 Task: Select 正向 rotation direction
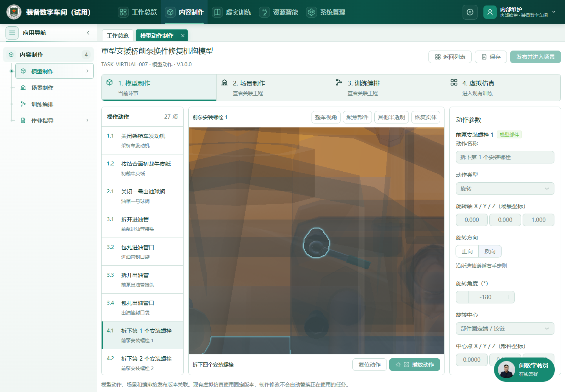coord(467,251)
